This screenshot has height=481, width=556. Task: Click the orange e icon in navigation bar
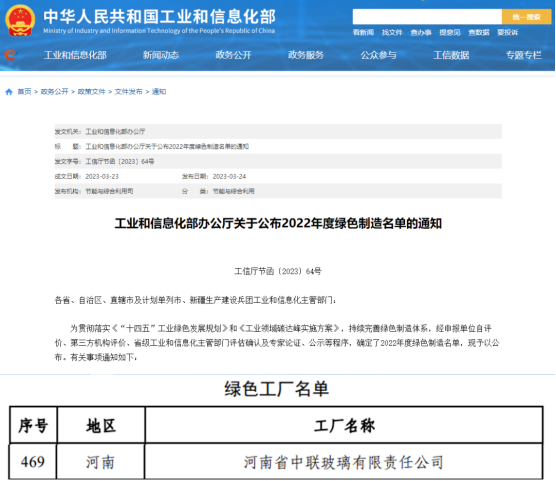click(x=10, y=55)
